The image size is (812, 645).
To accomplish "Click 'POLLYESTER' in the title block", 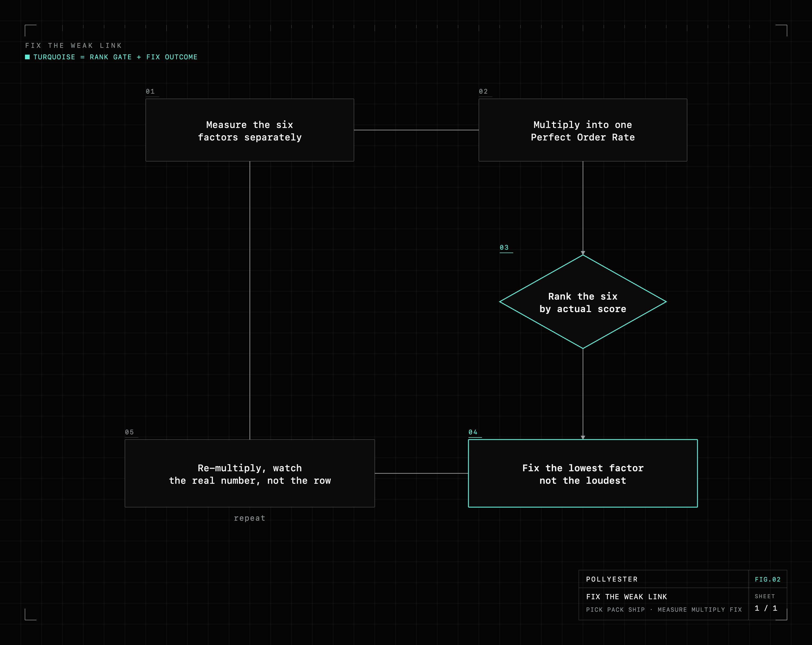I will pyautogui.click(x=612, y=579).
